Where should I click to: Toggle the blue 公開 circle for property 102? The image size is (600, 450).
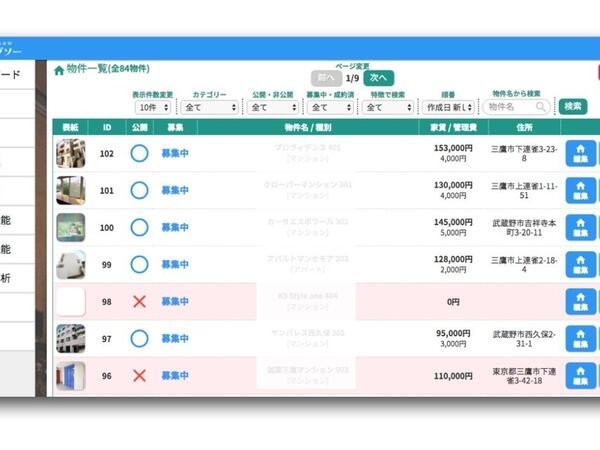tap(139, 153)
